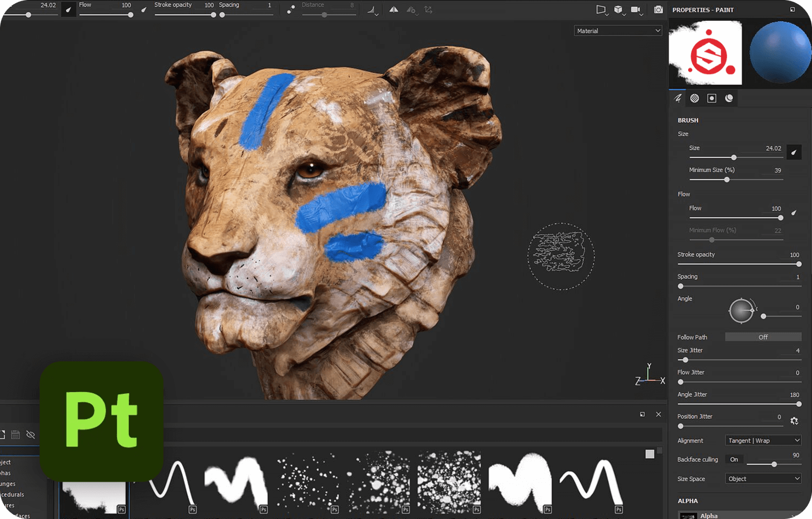
Task: Switch to the Brush properties tab
Action: point(678,98)
